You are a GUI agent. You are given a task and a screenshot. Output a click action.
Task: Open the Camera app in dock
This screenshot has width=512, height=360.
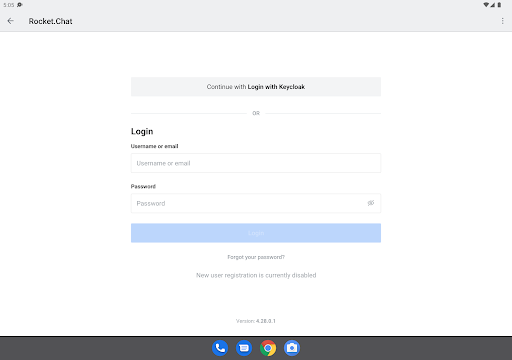[292, 348]
